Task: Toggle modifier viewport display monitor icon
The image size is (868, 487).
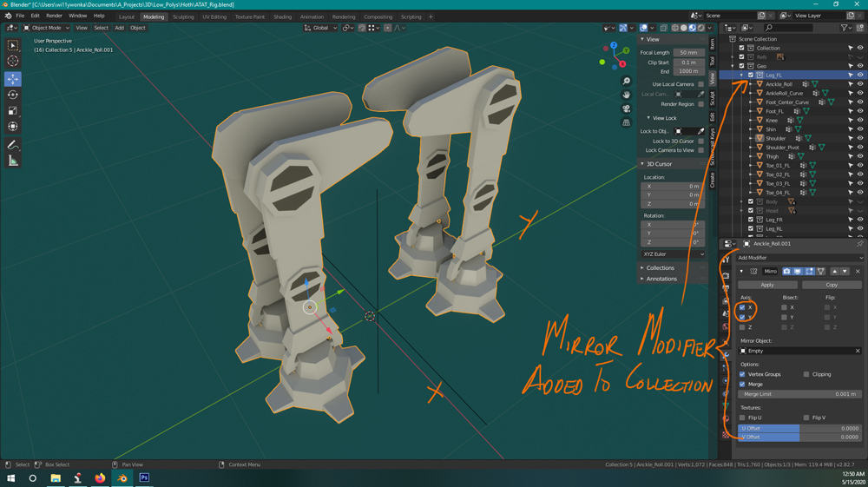Action: pos(798,271)
